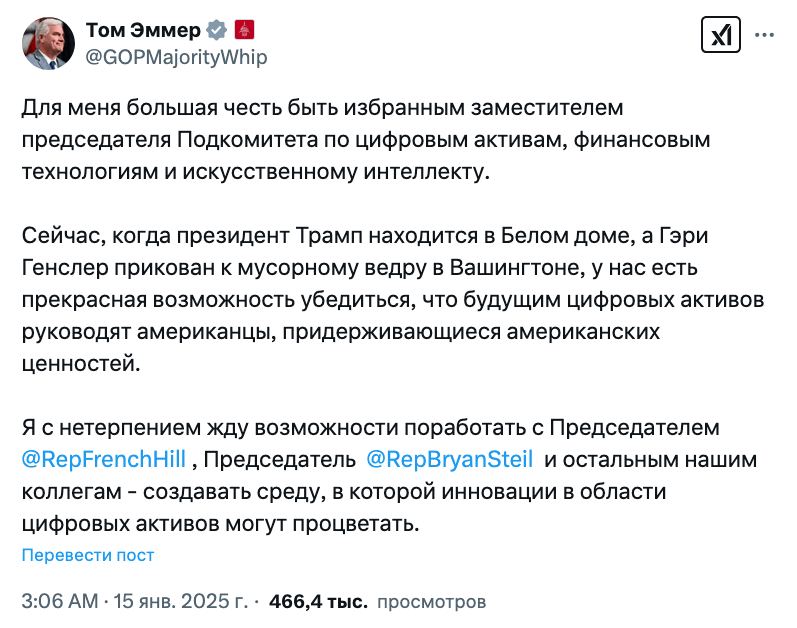Click the name Генслер in the post

click(x=66, y=268)
